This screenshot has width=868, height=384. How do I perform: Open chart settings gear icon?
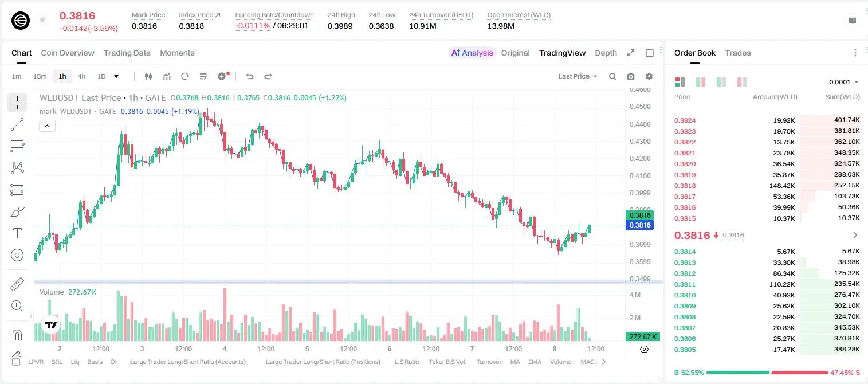649,76
